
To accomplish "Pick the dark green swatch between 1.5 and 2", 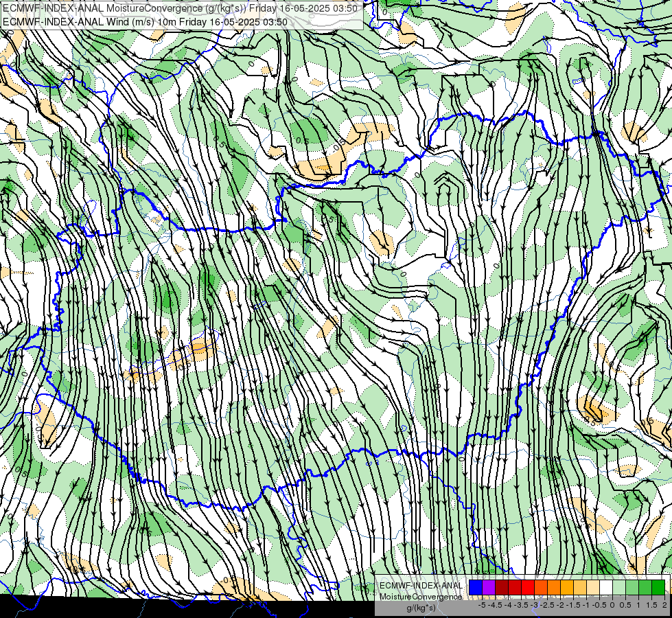I will click(658, 587).
